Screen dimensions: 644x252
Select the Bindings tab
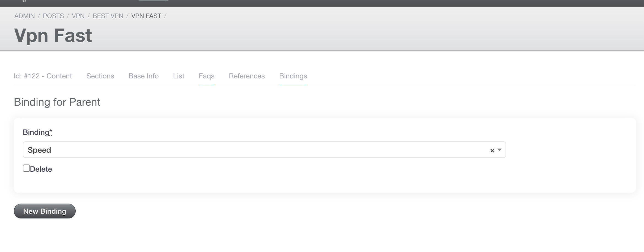tap(293, 76)
